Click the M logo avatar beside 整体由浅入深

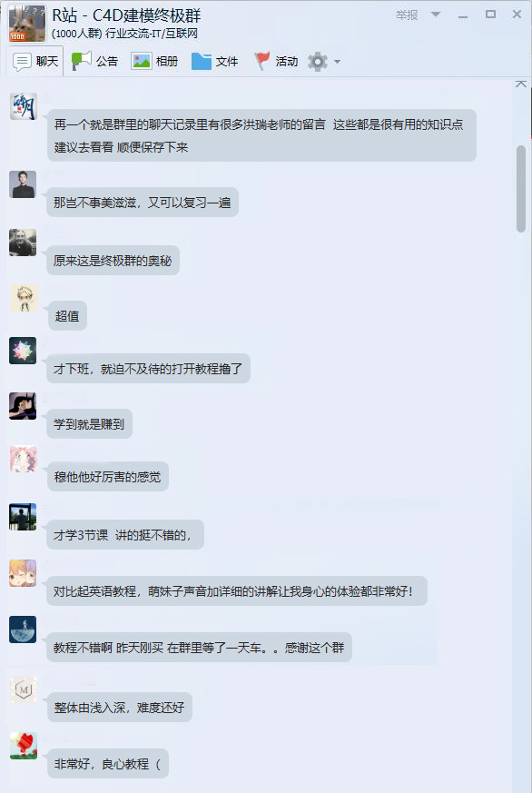click(x=24, y=689)
